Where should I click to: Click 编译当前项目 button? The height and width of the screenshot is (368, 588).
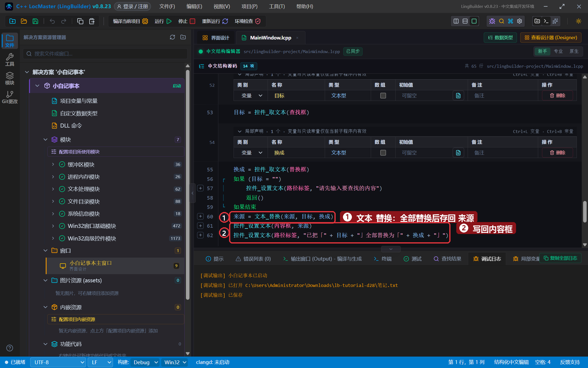pyautogui.click(x=130, y=21)
